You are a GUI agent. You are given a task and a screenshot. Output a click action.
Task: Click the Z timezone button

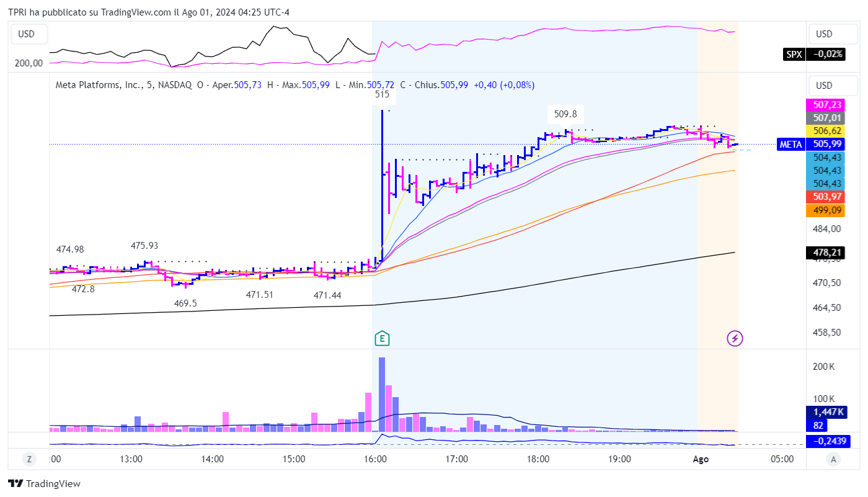click(x=29, y=459)
